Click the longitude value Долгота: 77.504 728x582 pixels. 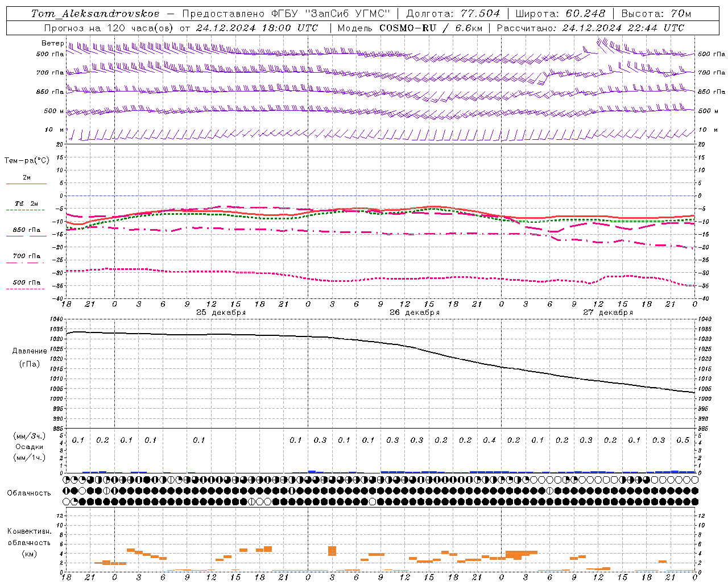tap(453, 14)
